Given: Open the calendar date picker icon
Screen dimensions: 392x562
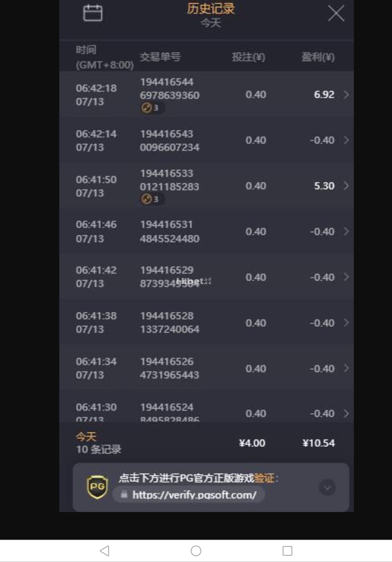Looking at the screenshot, I should coord(93,13).
